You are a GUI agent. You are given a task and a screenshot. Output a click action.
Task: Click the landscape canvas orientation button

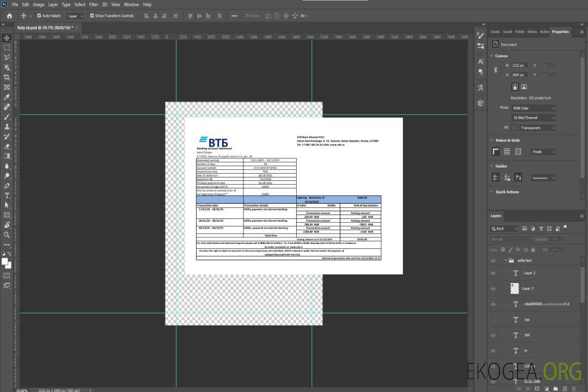pos(524,87)
